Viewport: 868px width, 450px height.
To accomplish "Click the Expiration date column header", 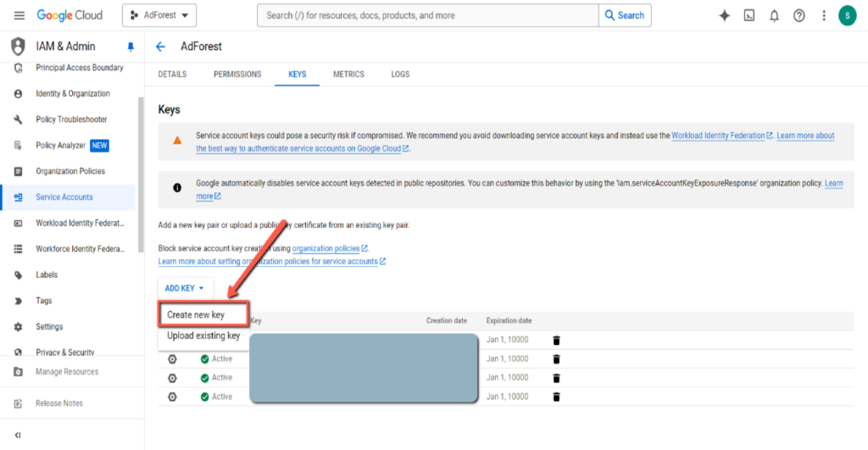I will point(509,320).
